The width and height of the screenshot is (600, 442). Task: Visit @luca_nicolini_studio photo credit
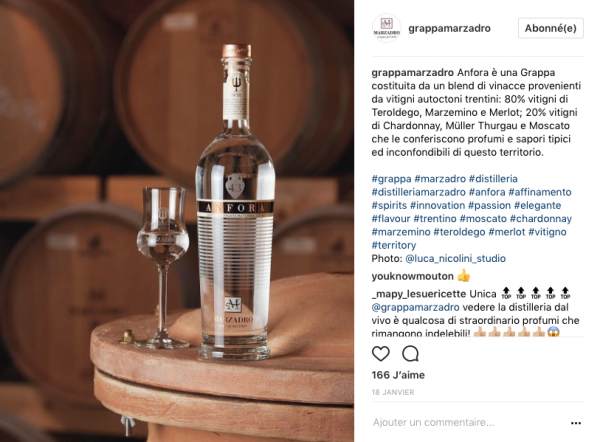pos(455,259)
